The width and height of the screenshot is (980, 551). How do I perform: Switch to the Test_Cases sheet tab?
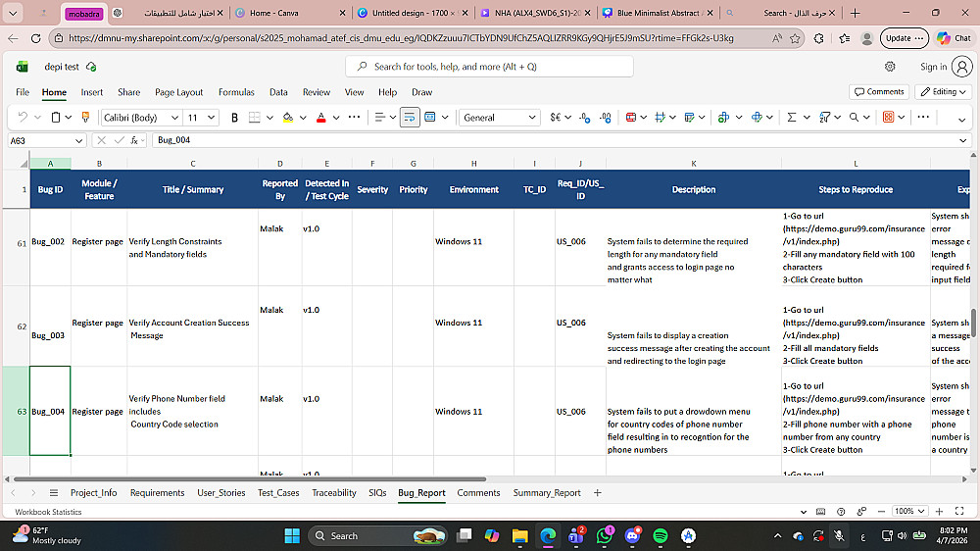point(278,493)
